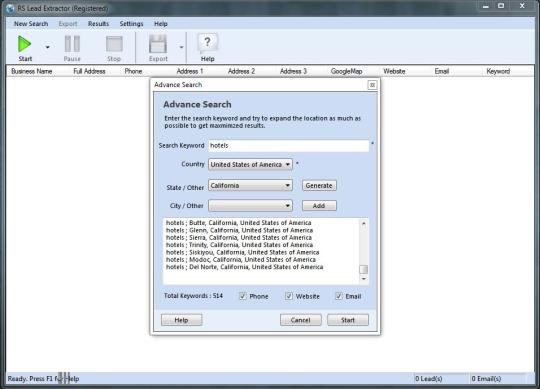The image size is (540, 389).
Task: Click the dialog's Start button
Action: click(348, 320)
